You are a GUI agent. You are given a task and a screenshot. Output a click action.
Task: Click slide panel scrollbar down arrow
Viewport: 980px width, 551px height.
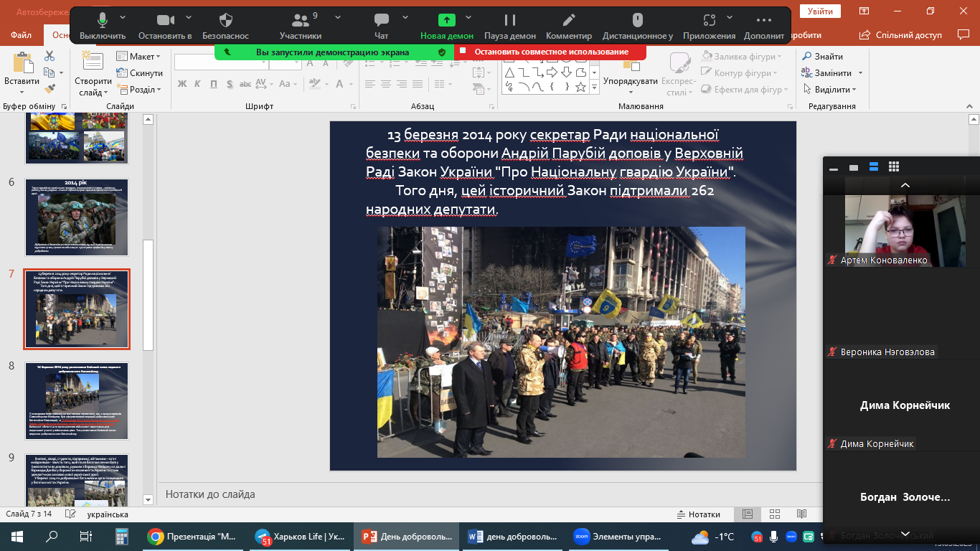(149, 499)
